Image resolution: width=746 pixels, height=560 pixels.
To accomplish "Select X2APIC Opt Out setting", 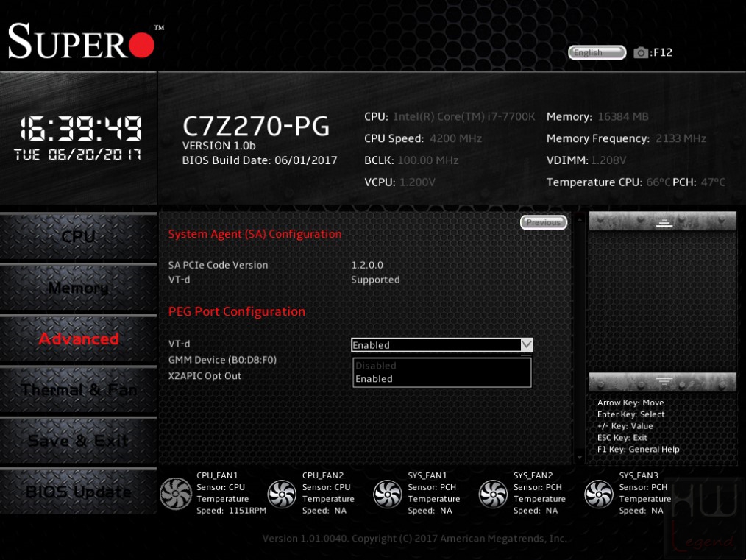I will click(205, 376).
